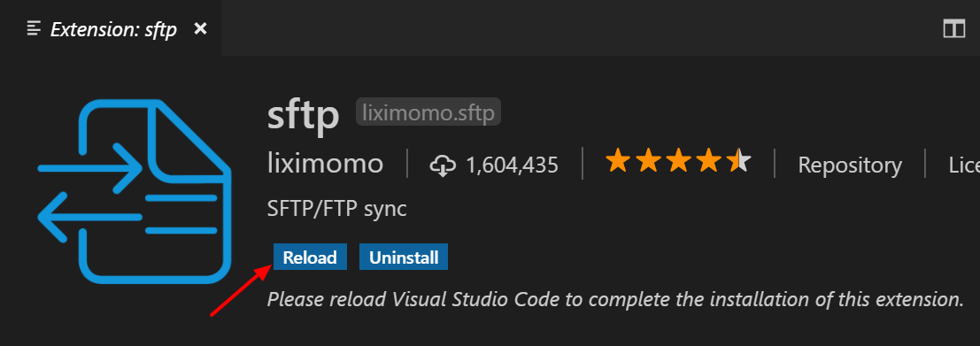Click the second rating star

pyautogui.click(x=648, y=161)
